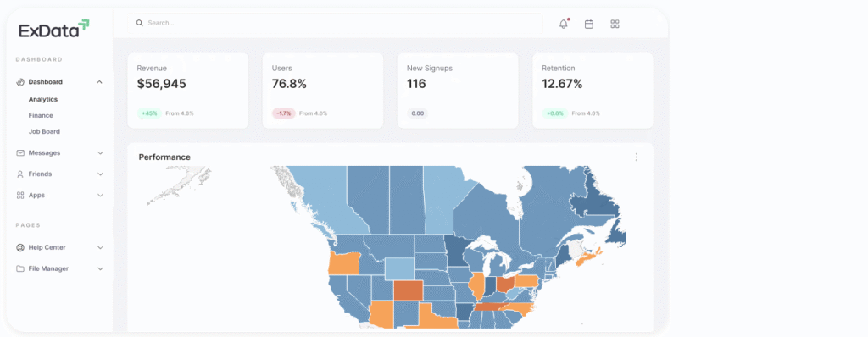Click the Friends person icon

pyautogui.click(x=20, y=174)
